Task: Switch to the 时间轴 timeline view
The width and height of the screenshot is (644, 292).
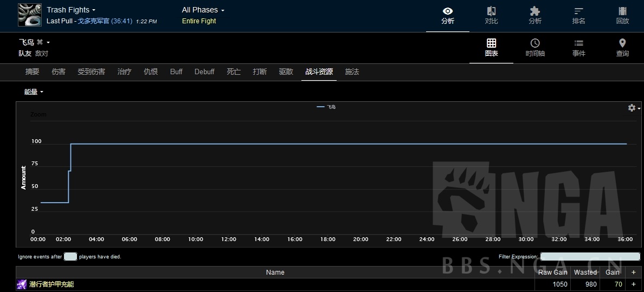Action: pyautogui.click(x=534, y=48)
